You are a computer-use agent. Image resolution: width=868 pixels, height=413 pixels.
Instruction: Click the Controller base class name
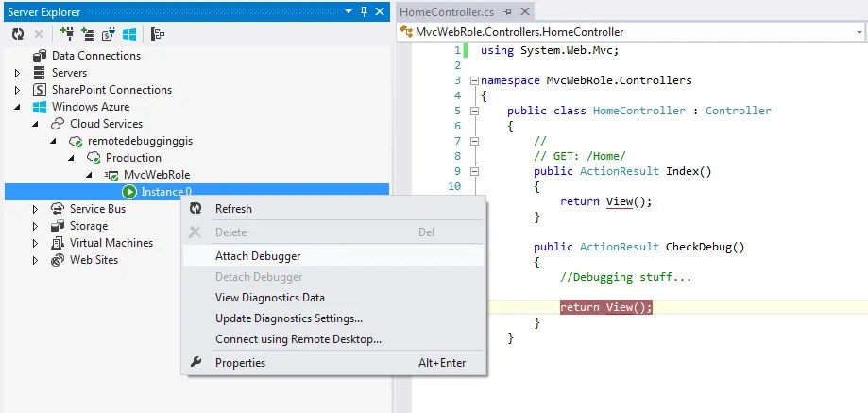[x=738, y=111]
